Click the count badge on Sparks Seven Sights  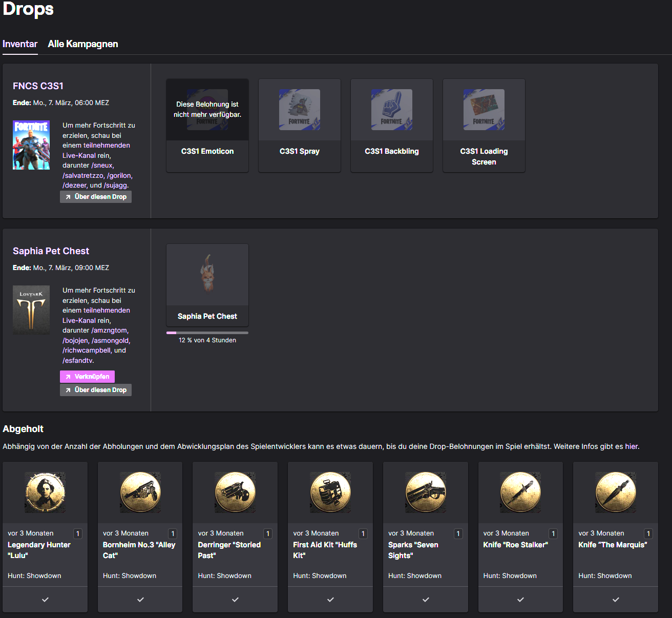pos(458,533)
